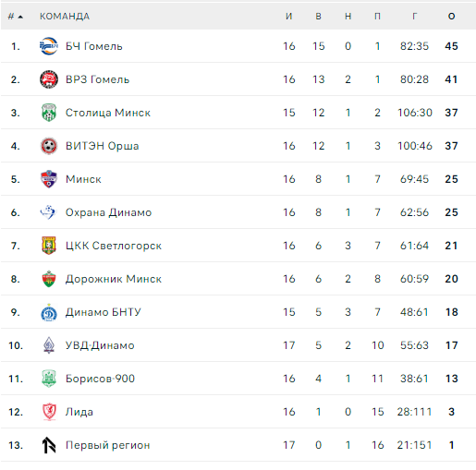Select the УВД-Динамо diamond logo

(x=49, y=345)
